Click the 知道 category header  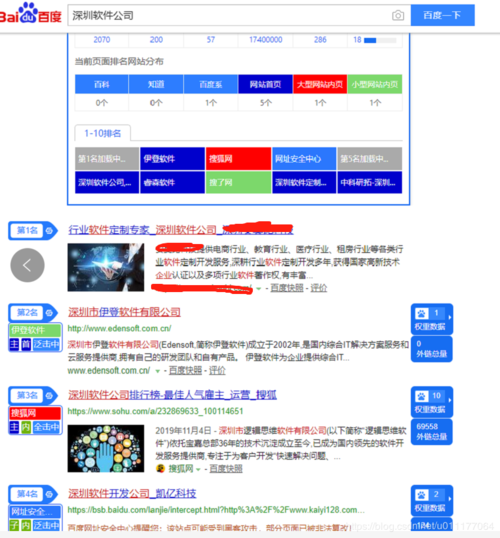point(156,84)
